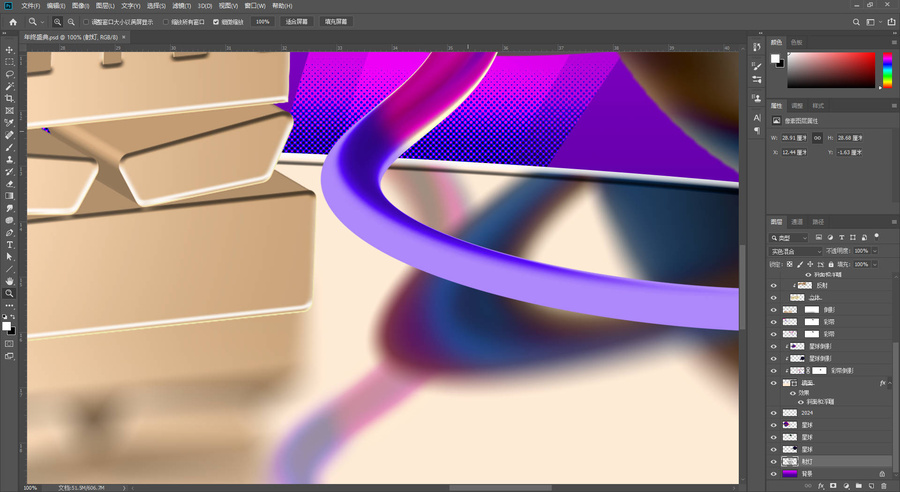Open the History collapsed panel icon

757,47
